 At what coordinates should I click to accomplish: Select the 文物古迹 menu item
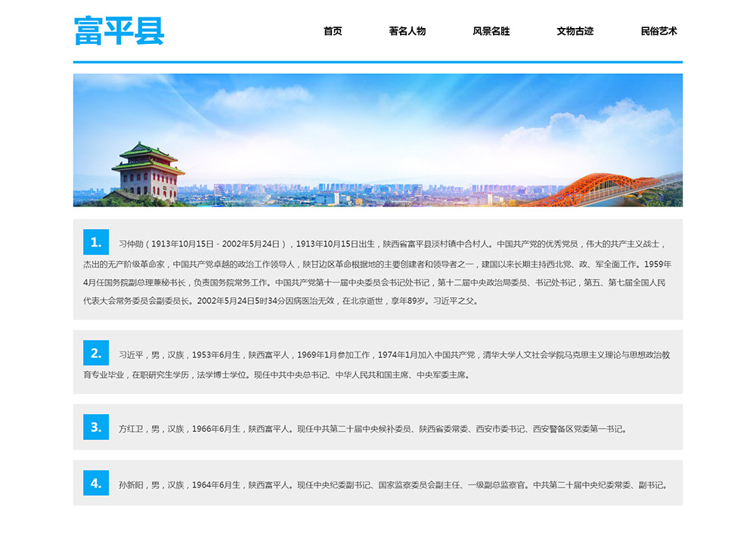[x=575, y=31]
